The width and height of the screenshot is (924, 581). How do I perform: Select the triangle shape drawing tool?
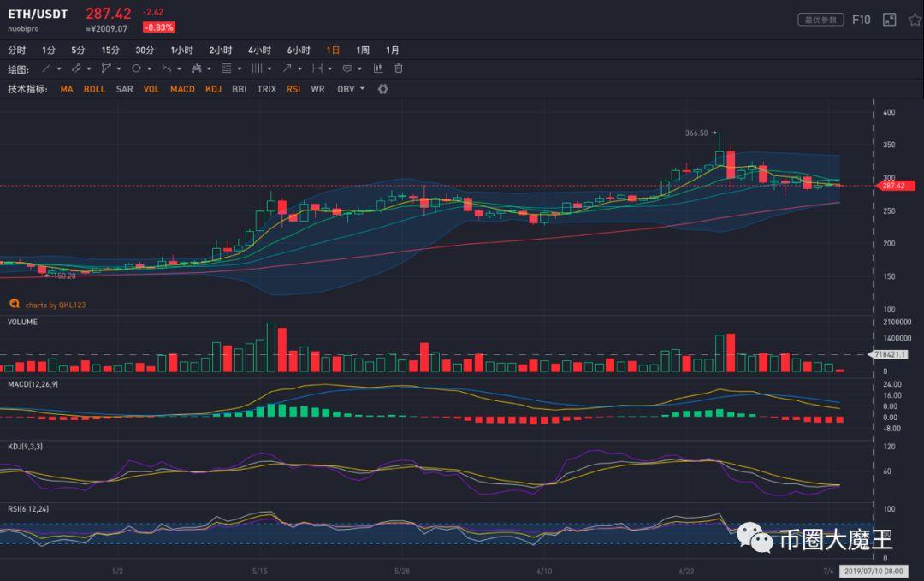pos(106,68)
